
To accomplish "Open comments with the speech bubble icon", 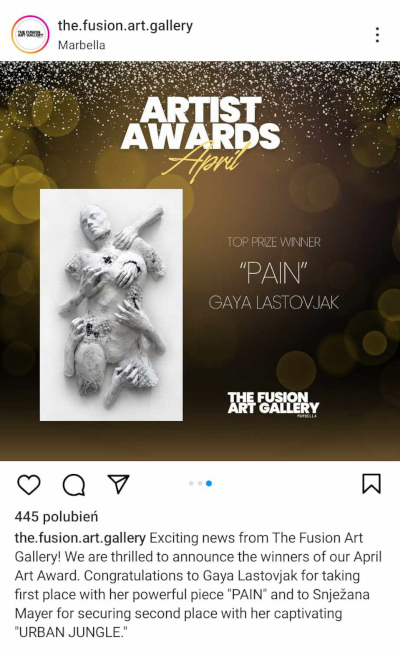I will coord(74,484).
